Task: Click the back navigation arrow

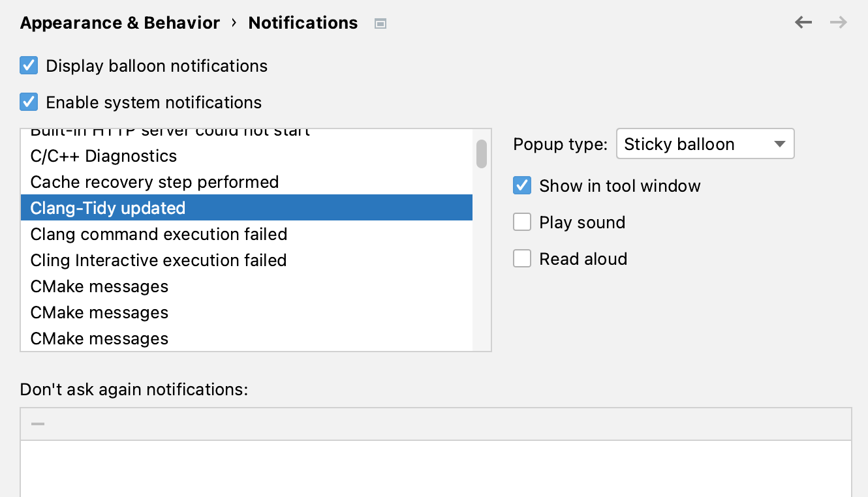Action: pos(803,22)
